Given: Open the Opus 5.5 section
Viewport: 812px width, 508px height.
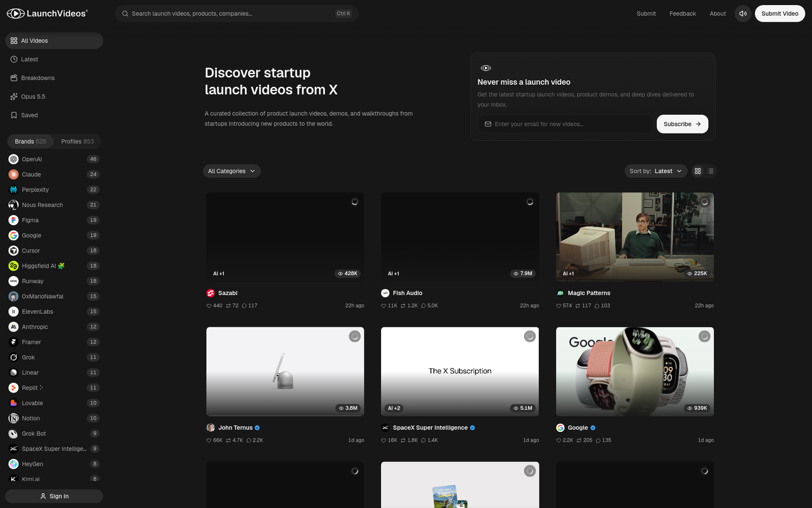Looking at the screenshot, I should click(x=54, y=97).
